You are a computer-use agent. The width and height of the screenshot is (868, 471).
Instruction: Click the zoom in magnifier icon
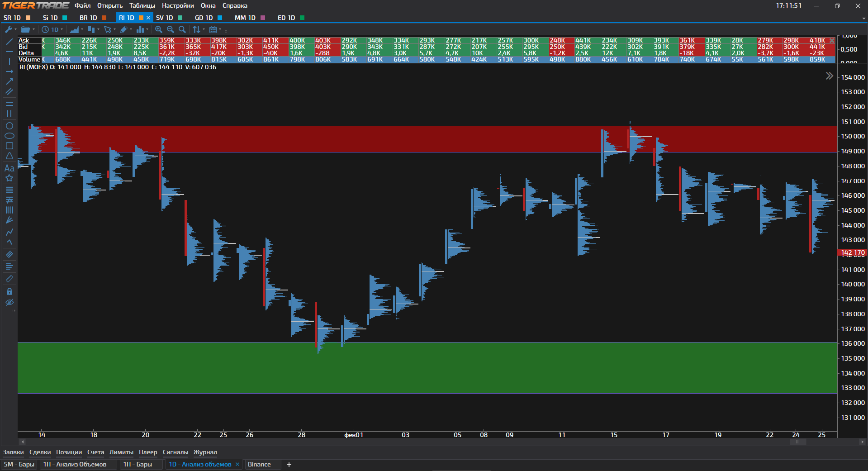pos(159,29)
